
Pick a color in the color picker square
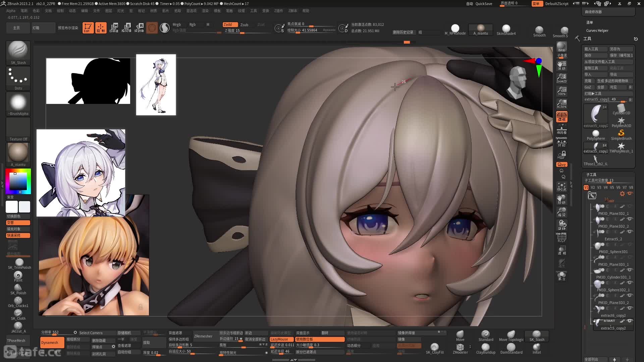(18, 182)
